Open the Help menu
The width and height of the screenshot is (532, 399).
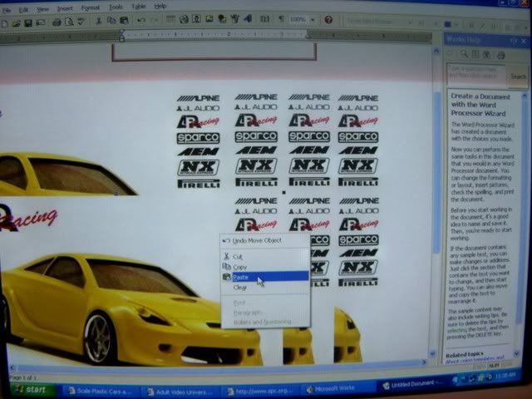160,6
